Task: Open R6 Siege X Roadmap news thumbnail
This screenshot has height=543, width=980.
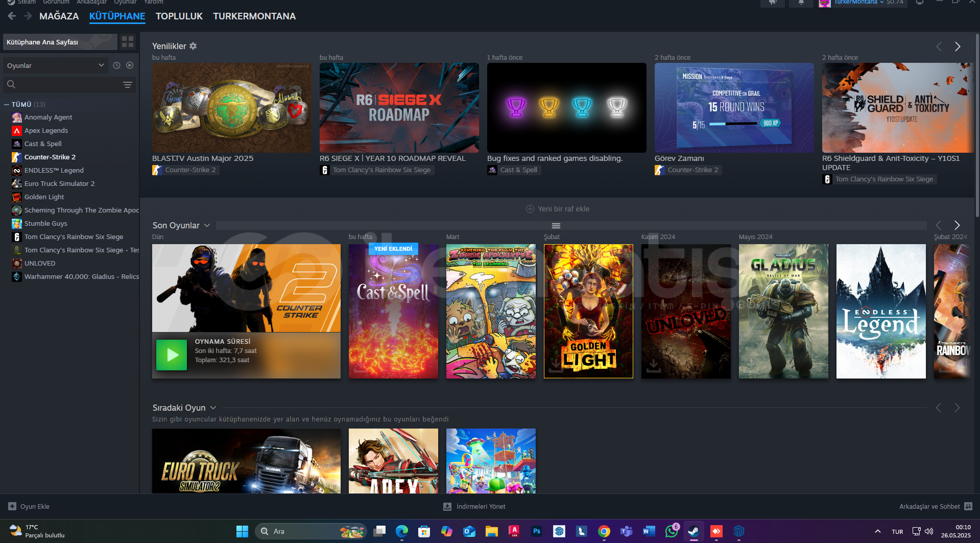Action: (x=399, y=108)
